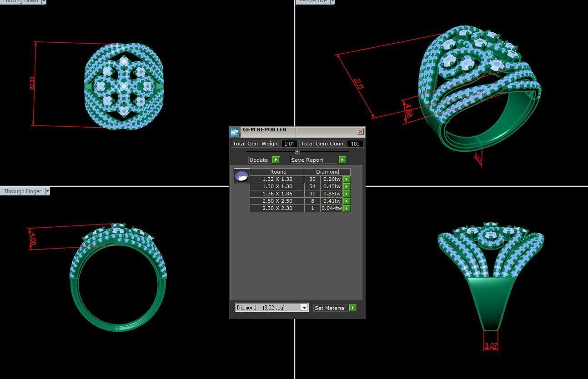The width and height of the screenshot is (588, 379).
Task: Close the Gem Reporter window
Action: [x=361, y=132]
